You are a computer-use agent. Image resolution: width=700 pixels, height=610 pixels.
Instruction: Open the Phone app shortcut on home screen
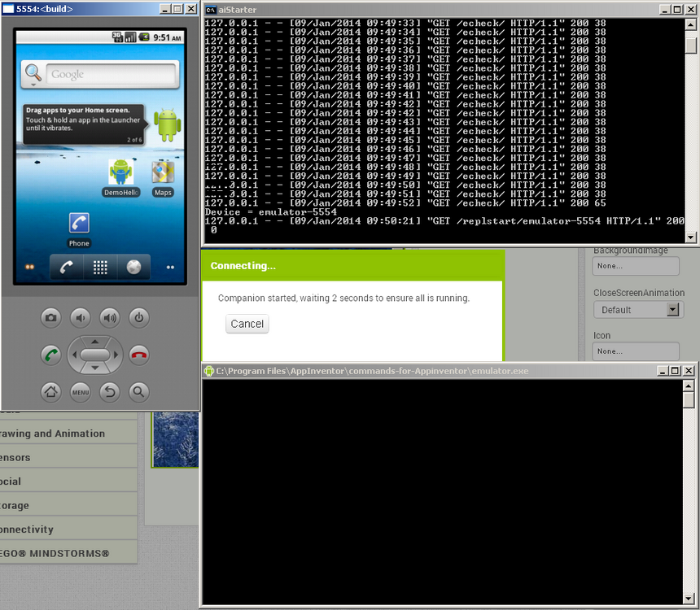pos(79,229)
